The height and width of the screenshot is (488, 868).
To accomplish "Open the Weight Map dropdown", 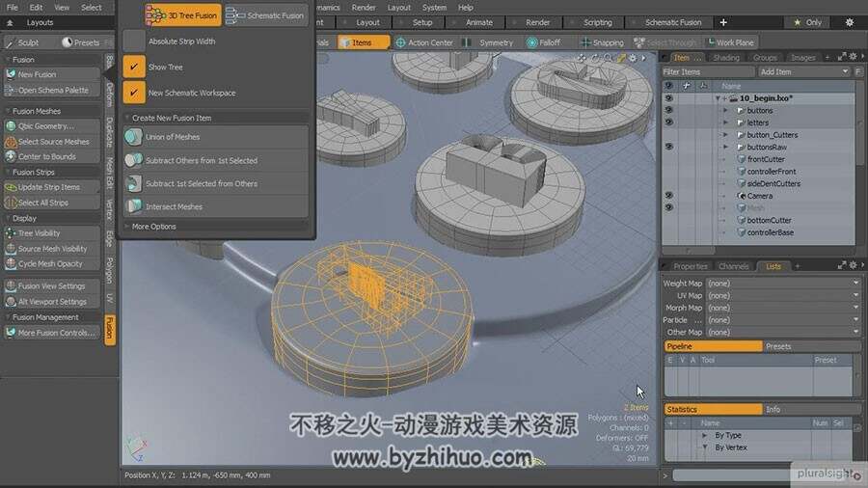I will pyautogui.click(x=783, y=284).
